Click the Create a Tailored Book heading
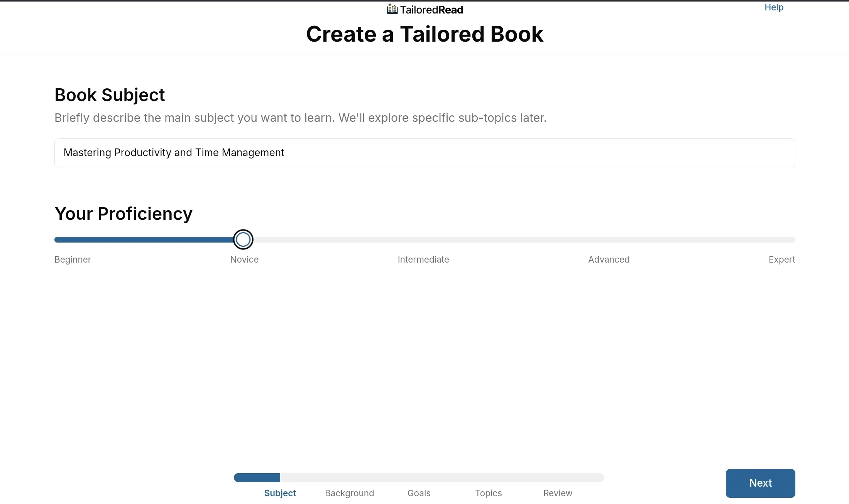The image size is (849, 504). [x=424, y=34]
